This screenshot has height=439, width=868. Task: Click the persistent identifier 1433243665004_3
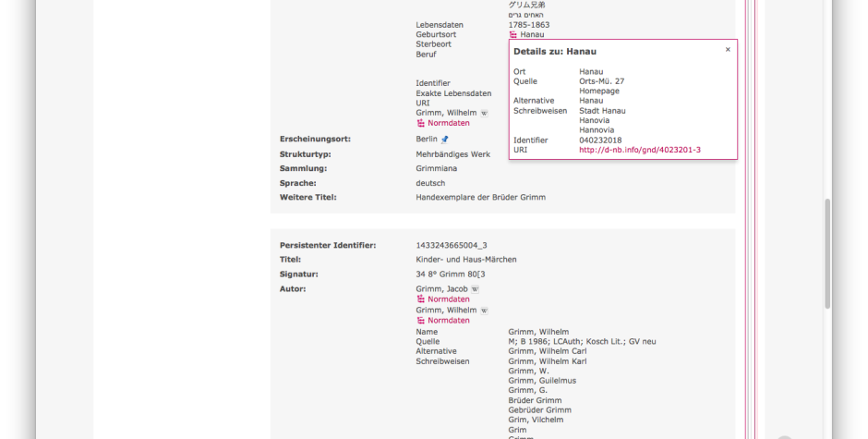[452, 245]
